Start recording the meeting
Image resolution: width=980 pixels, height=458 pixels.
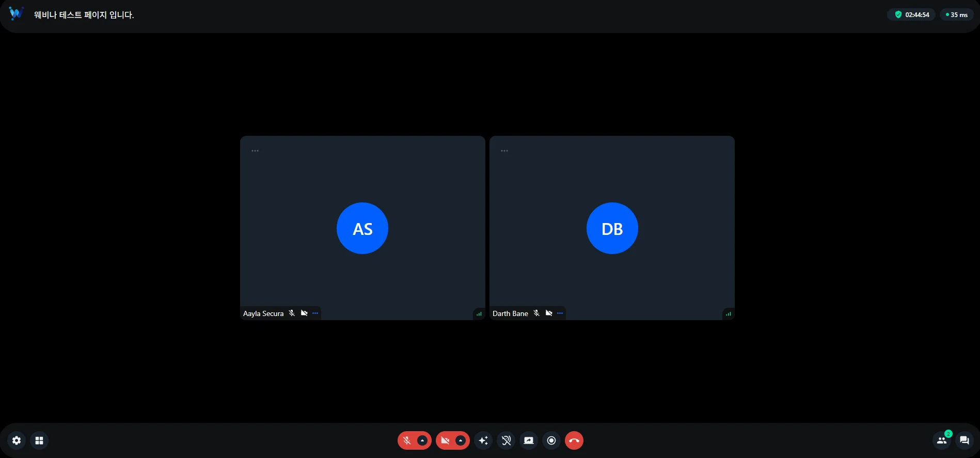tap(551, 440)
